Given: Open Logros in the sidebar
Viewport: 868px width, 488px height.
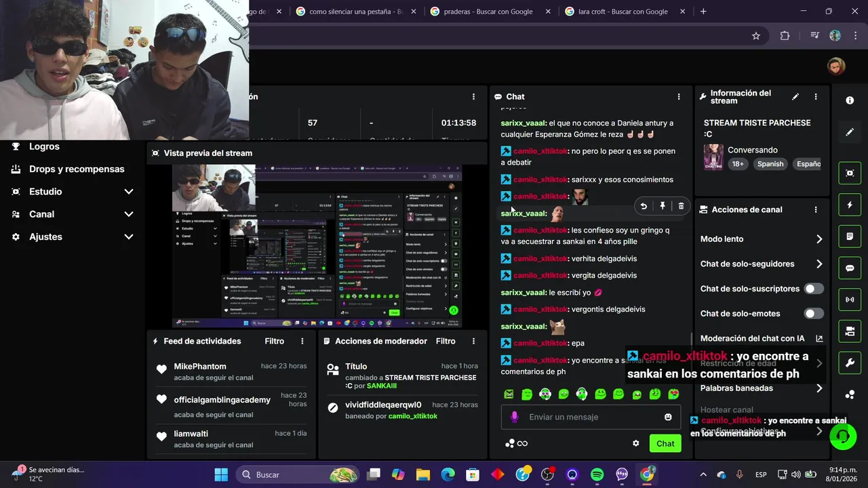Looking at the screenshot, I should pos(44,146).
